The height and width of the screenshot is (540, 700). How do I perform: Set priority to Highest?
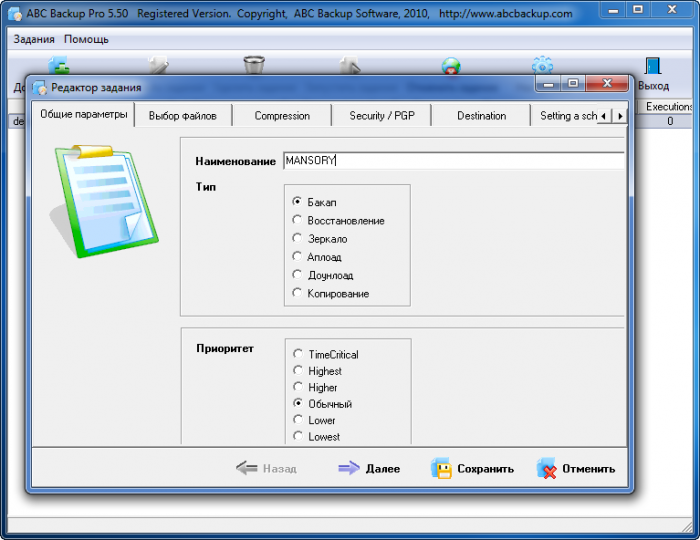297,371
